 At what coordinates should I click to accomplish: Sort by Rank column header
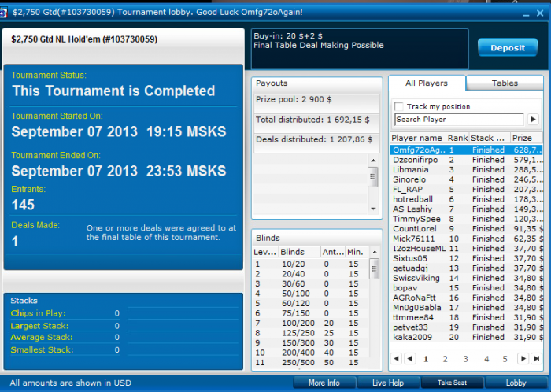pyautogui.click(x=457, y=138)
